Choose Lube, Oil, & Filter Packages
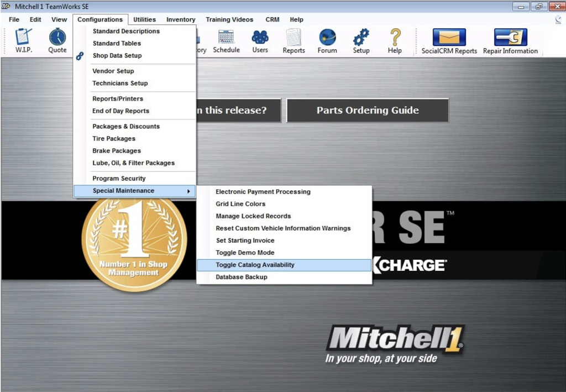566x392 pixels. 135,163
